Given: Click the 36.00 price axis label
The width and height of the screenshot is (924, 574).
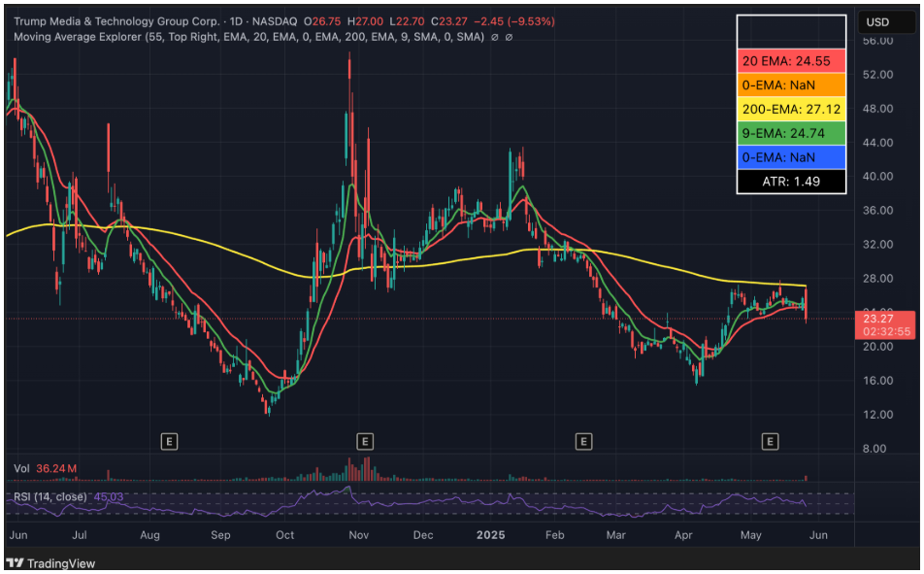Looking at the screenshot, I should click(x=878, y=211).
